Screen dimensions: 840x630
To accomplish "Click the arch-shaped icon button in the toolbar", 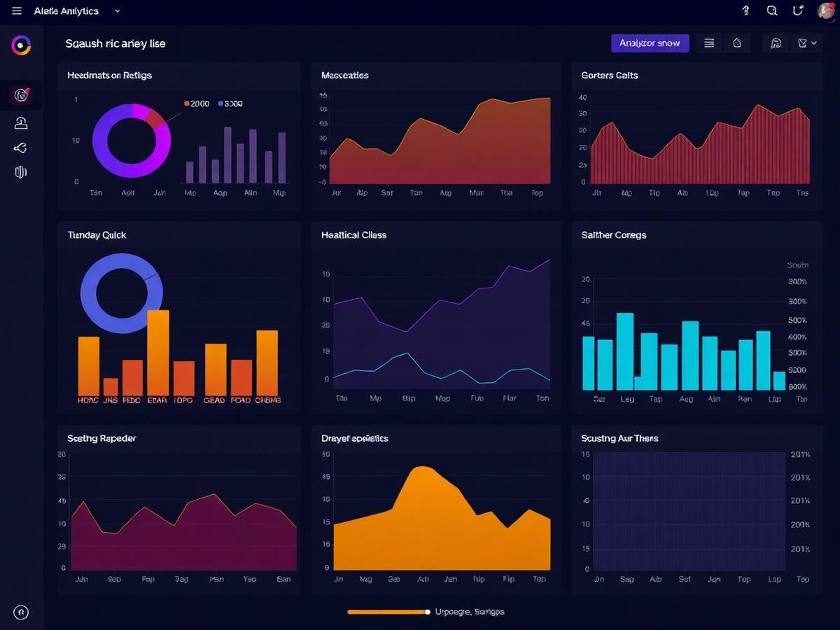I will [x=776, y=43].
